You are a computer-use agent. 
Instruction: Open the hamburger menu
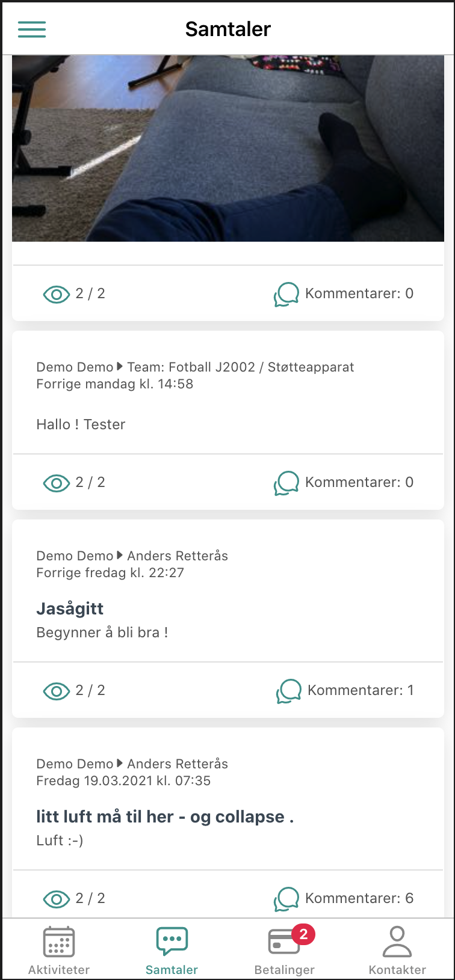[x=32, y=29]
